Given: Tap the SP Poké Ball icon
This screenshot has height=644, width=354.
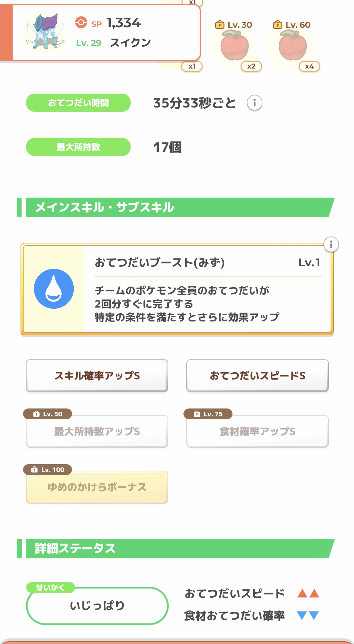Looking at the screenshot, I should pyautogui.click(x=81, y=23).
